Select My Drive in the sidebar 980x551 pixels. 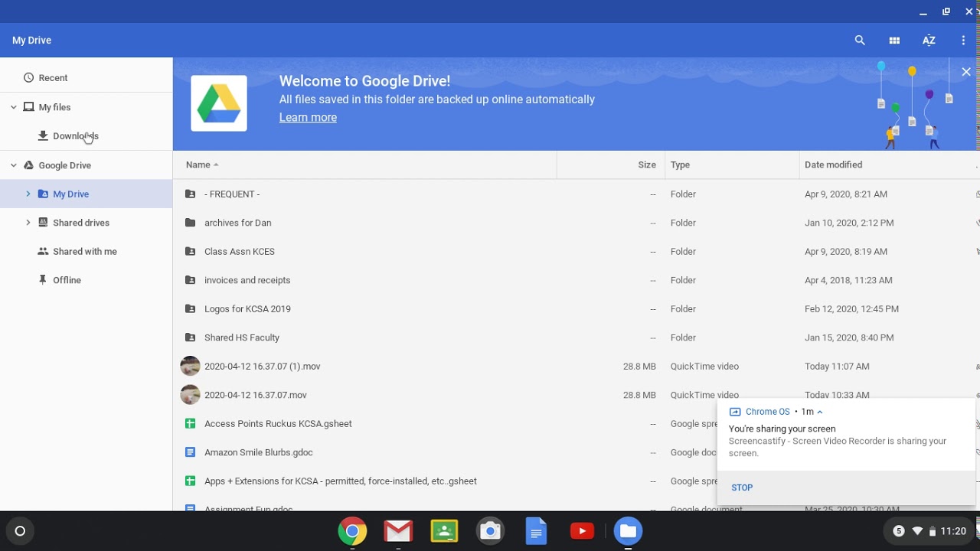[x=70, y=194]
